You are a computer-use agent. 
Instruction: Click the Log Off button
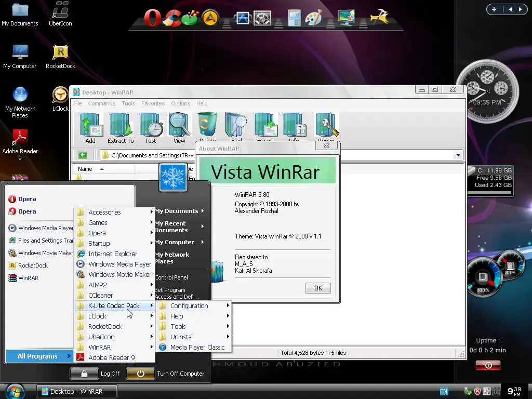click(x=96, y=374)
